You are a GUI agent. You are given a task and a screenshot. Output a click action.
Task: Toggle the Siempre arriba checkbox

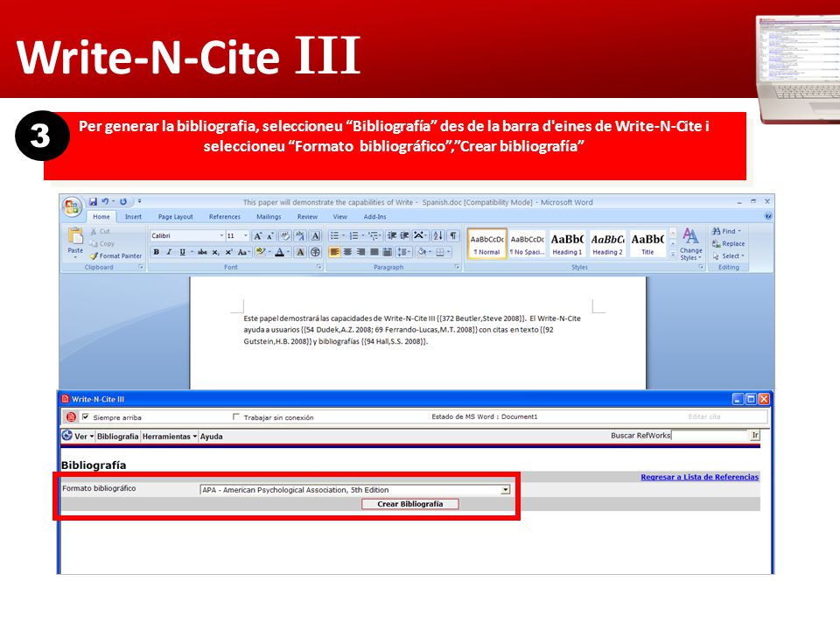coord(85,416)
